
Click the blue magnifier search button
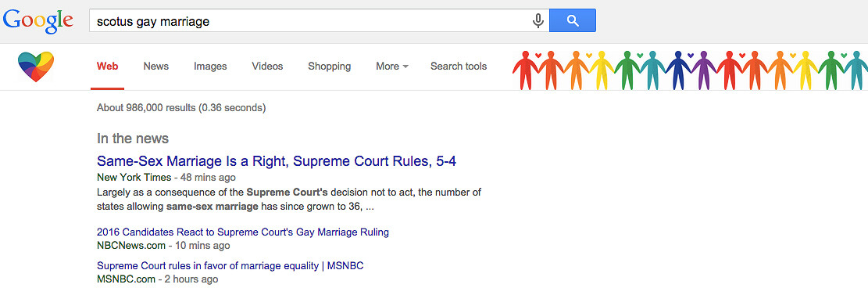(573, 20)
